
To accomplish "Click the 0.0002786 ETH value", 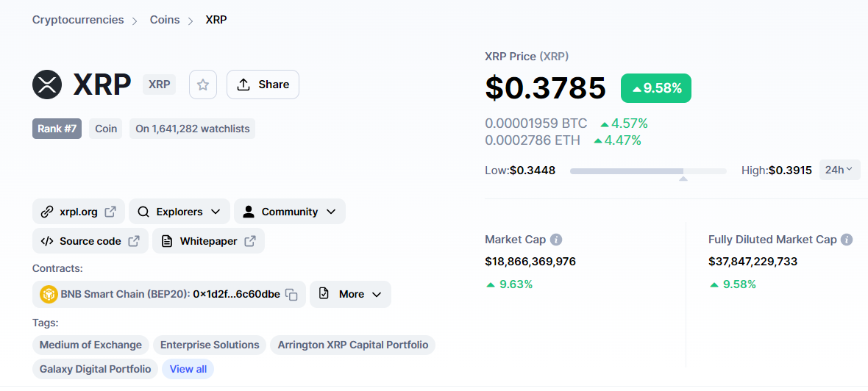I will [533, 140].
